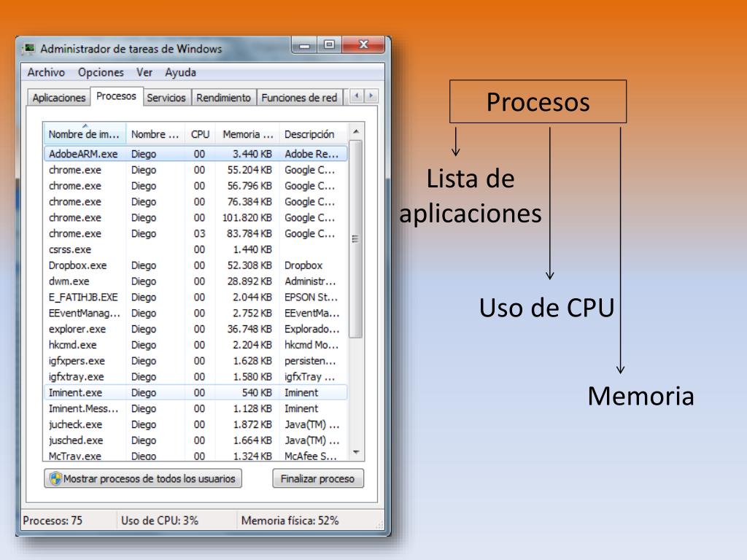Select the AdobeARM.exe process row
The height and width of the screenshot is (560, 747).
(x=196, y=154)
